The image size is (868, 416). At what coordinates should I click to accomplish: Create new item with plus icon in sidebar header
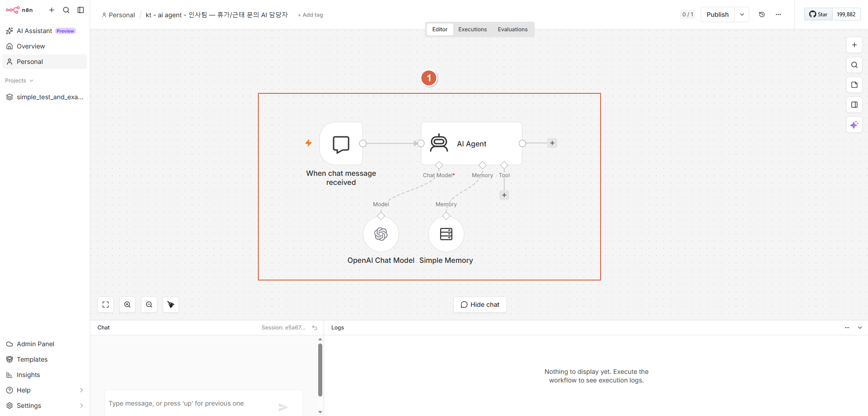click(x=52, y=10)
